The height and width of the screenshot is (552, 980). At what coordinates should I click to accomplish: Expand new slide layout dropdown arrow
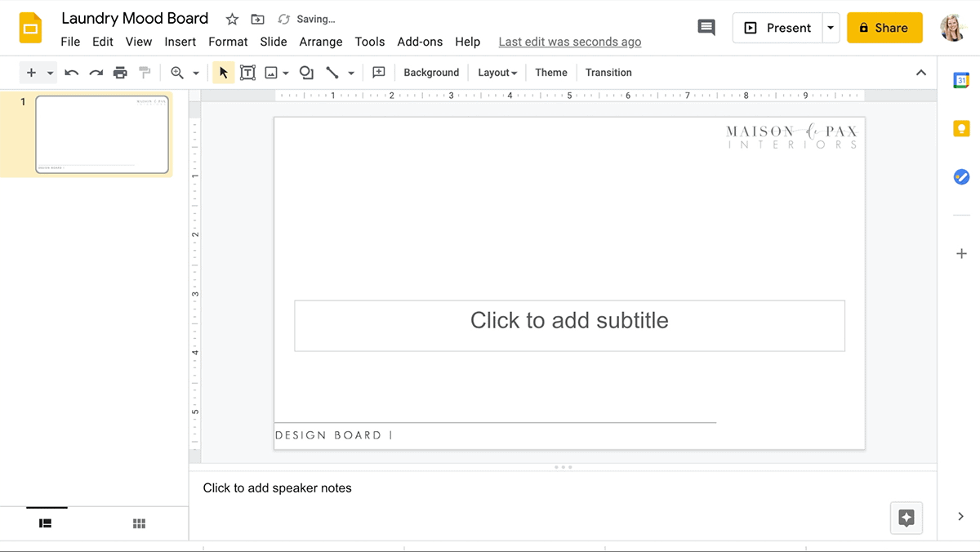pos(50,73)
